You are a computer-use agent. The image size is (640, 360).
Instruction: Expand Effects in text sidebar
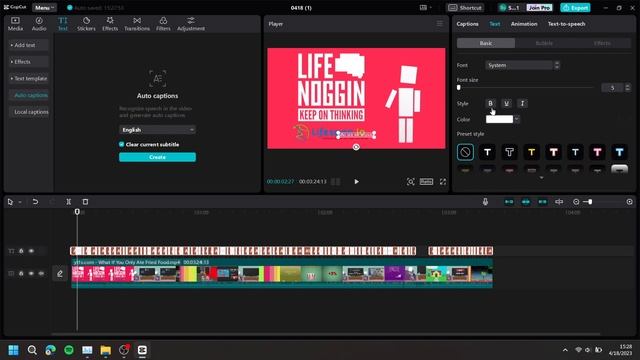29,62
